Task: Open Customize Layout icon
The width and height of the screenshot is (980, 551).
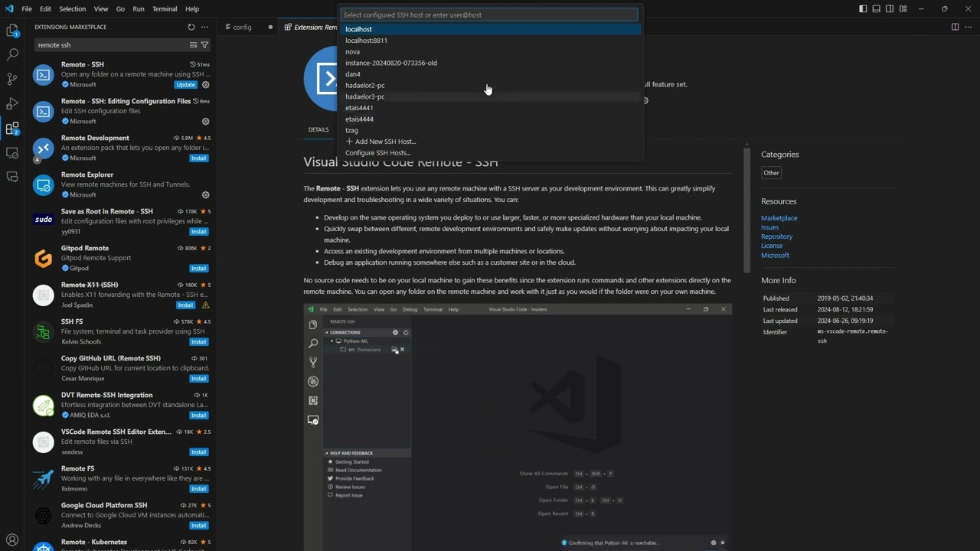Action: pyautogui.click(x=903, y=8)
